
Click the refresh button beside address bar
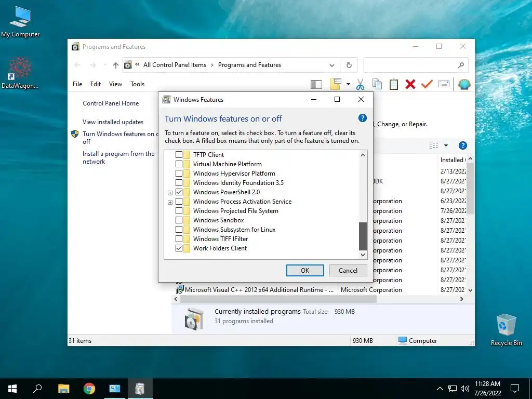point(349,65)
